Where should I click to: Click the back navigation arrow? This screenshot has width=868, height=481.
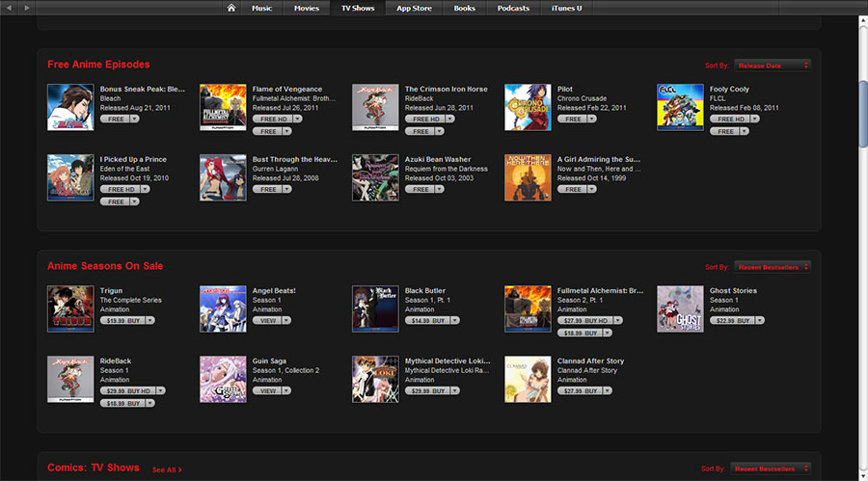[x=9, y=8]
